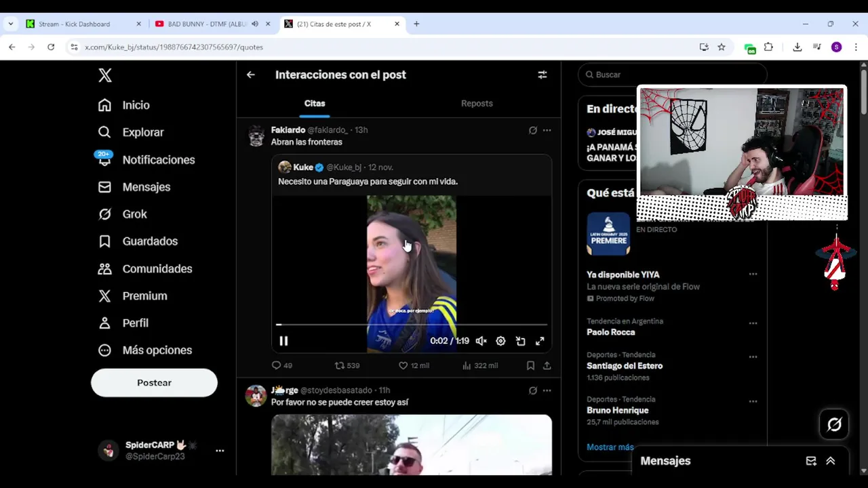Open the filter settings icon in header

[x=542, y=75]
